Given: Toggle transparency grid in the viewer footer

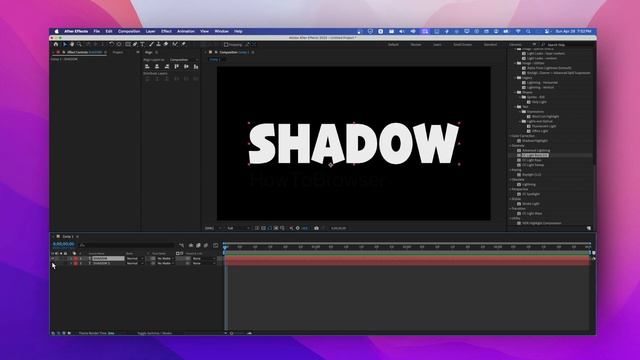Looking at the screenshot, I should (x=263, y=228).
